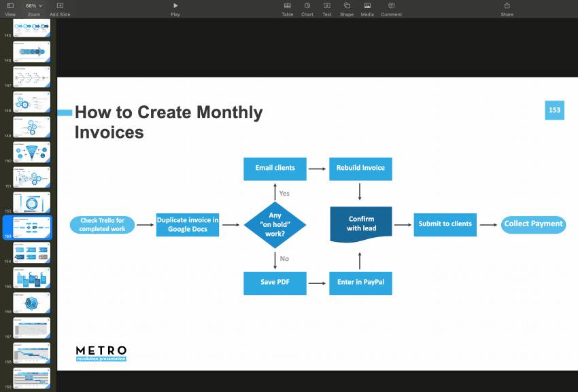The height and width of the screenshot is (392, 578).
Task: Insert a Table from the toolbar
Action: coord(288,5)
